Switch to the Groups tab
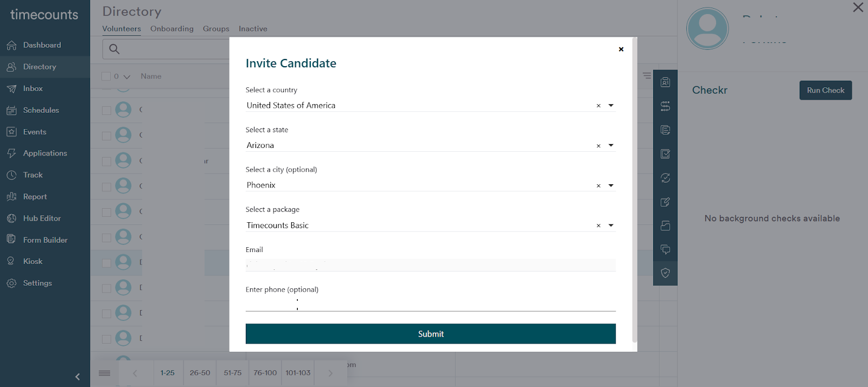The height and width of the screenshot is (387, 868). (216, 29)
